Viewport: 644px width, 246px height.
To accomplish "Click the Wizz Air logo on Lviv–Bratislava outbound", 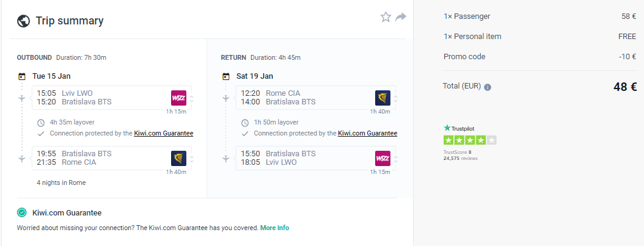I will [178, 98].
